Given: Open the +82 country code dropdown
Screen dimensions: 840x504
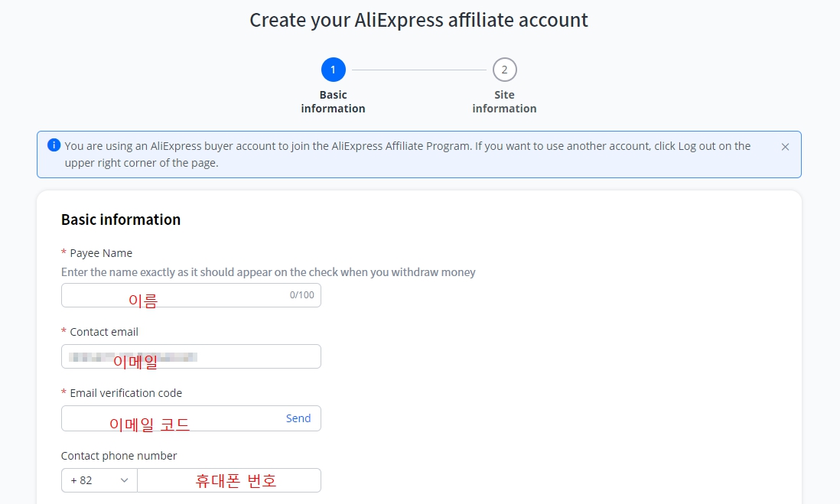Looking at the screenshot, I should [99, 480].
